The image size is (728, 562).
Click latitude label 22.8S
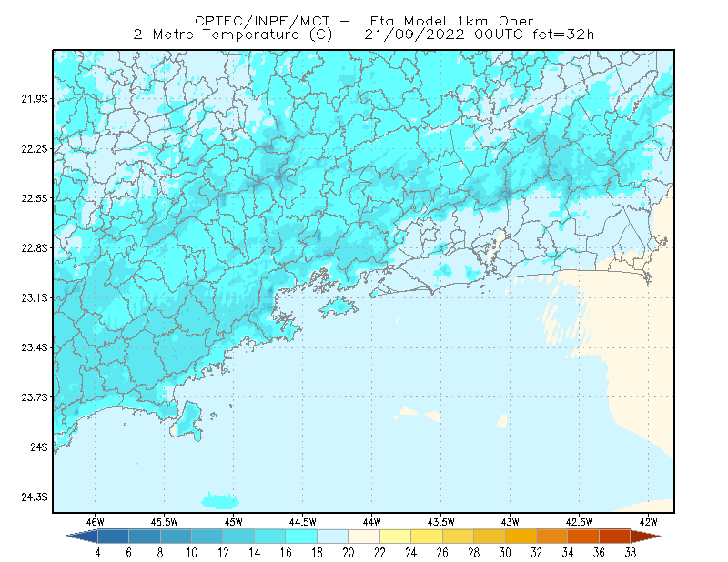point(34,248)
